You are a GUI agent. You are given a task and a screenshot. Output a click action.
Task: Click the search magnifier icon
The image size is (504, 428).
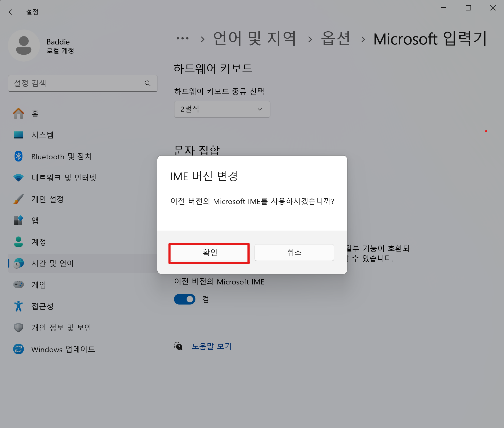(147, 83)
